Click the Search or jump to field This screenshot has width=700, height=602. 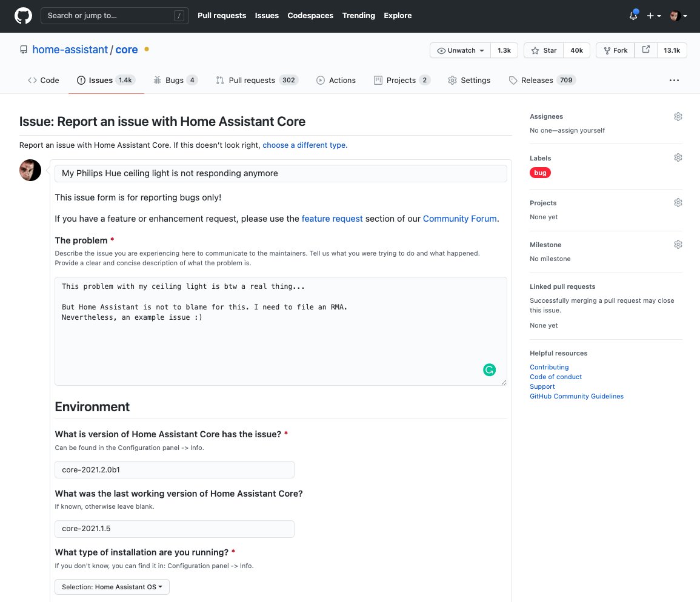115,16
